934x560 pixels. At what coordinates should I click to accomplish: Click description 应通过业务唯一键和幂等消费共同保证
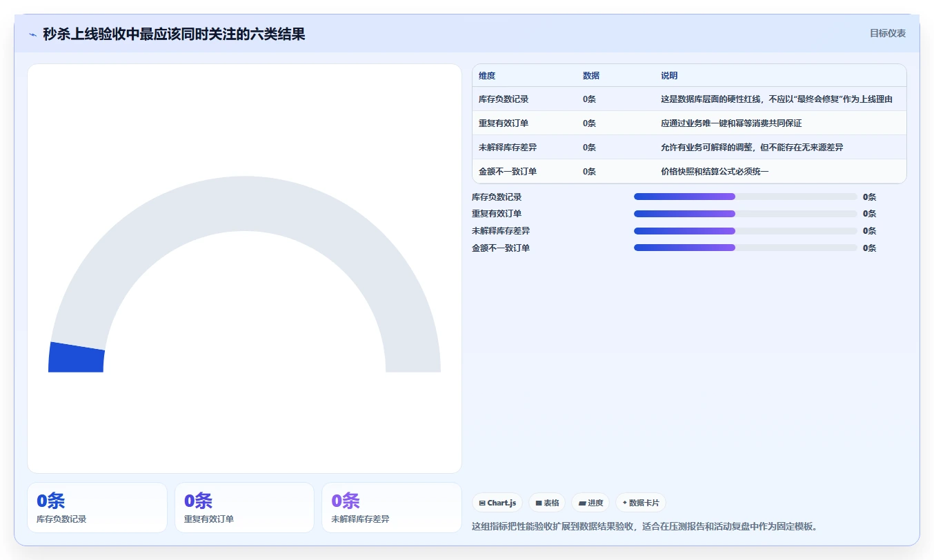731,123
